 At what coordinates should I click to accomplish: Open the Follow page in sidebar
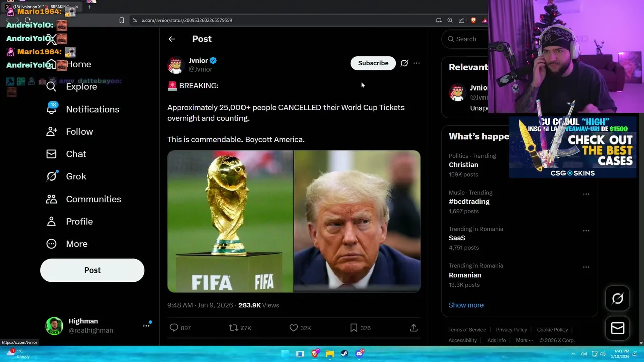pyautogui.click(x=69, y=132)
